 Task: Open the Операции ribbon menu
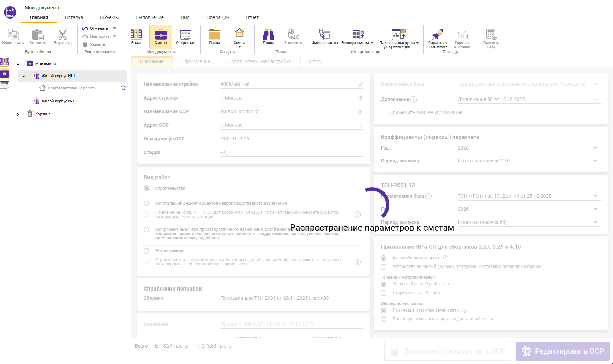pos(217,17)
